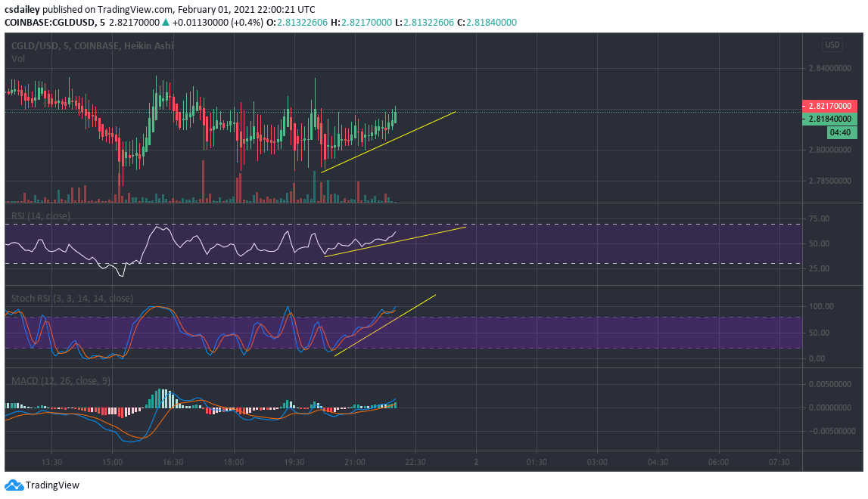Click the 2.78500000 price axis value
Screen dimensions: 868x499
pyautogui.click(x=830, y=181)
